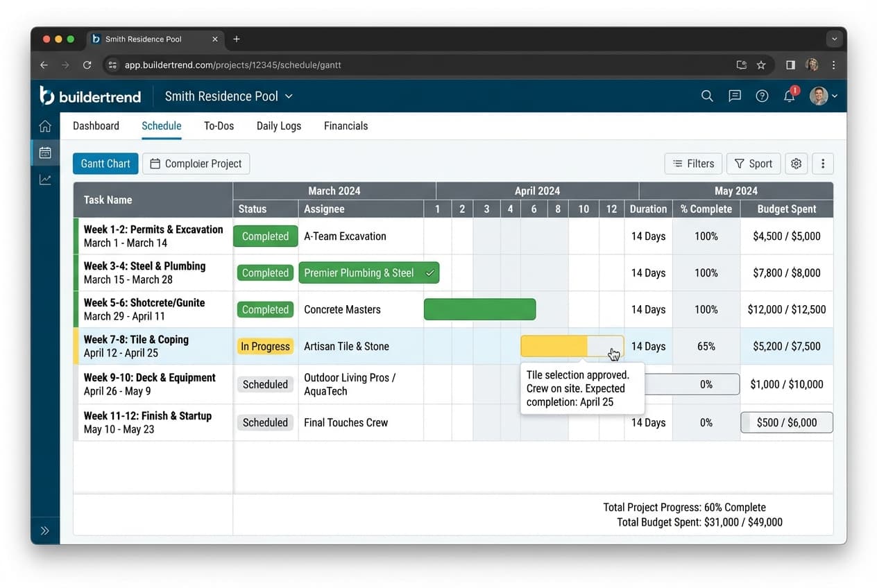Select the calendar icon in the left sidebar
The image size is (877, 588).
click(x=44, y=153)
